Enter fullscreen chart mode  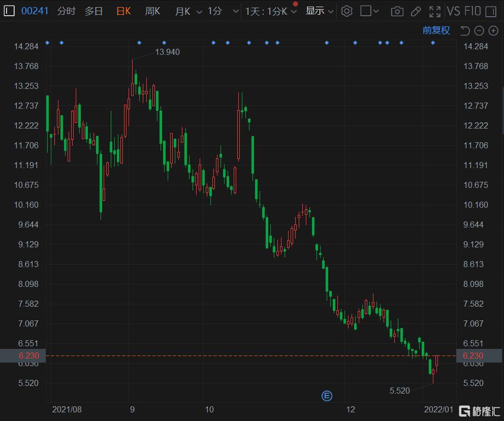click(x=435, y=11)
